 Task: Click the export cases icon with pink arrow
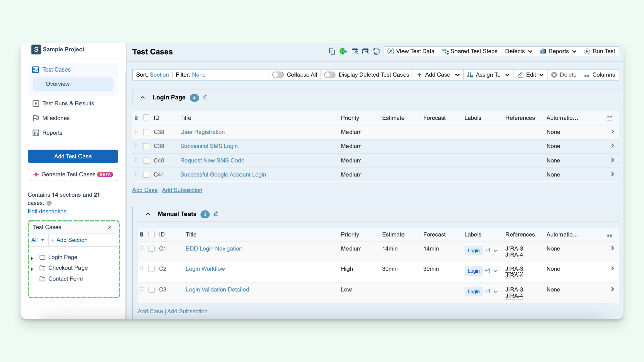coord(366,51)
